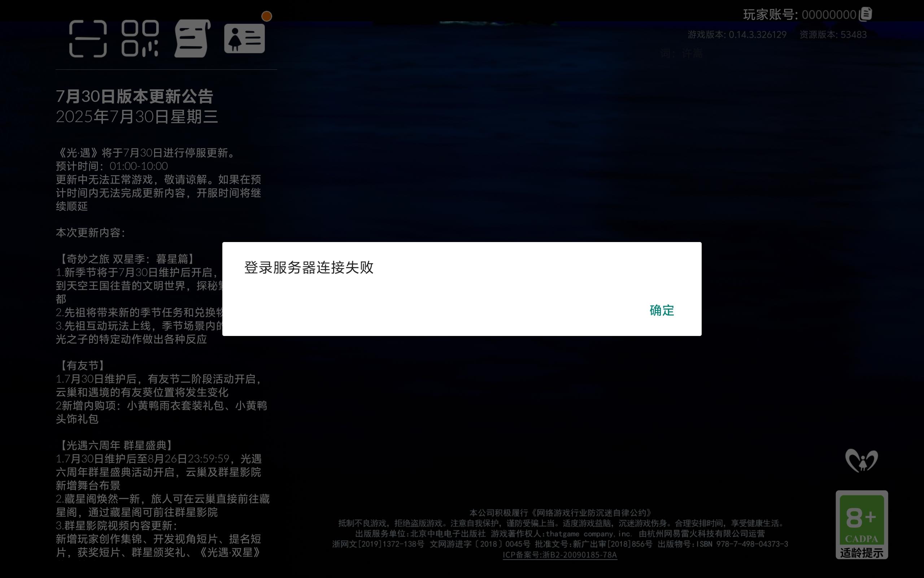924x578 pixels.
Task: Click the 抵制不良游戏 health advisory line
Action: pyautogui.click(x=560, y=523)
